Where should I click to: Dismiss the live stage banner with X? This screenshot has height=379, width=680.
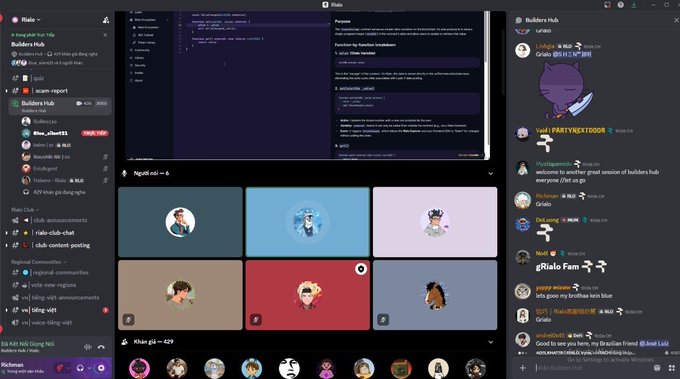105,35
